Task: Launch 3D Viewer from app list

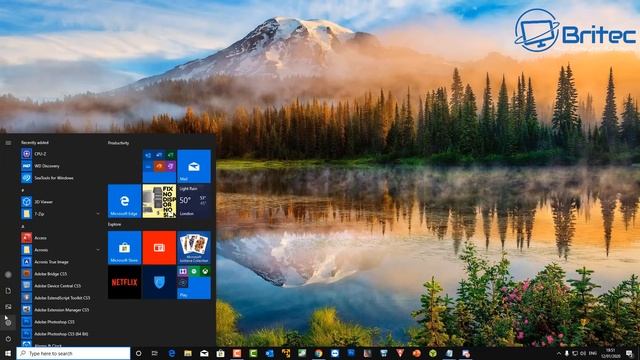Action: [60, 202]
